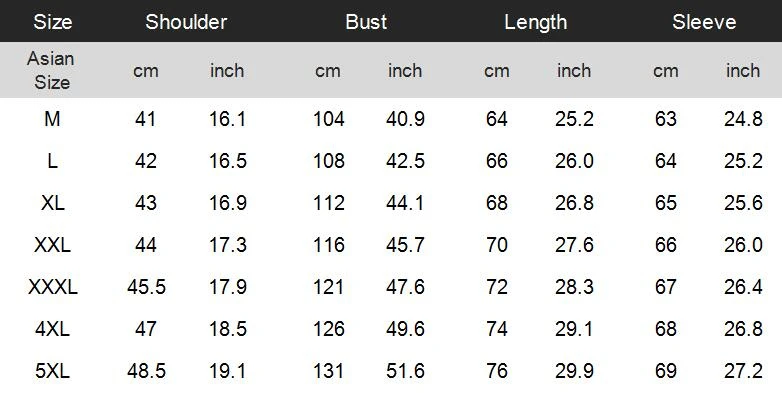This screenshot has height=393, width=782.
Task: Select bust inch value 51.6
Action: pos(405,371)
